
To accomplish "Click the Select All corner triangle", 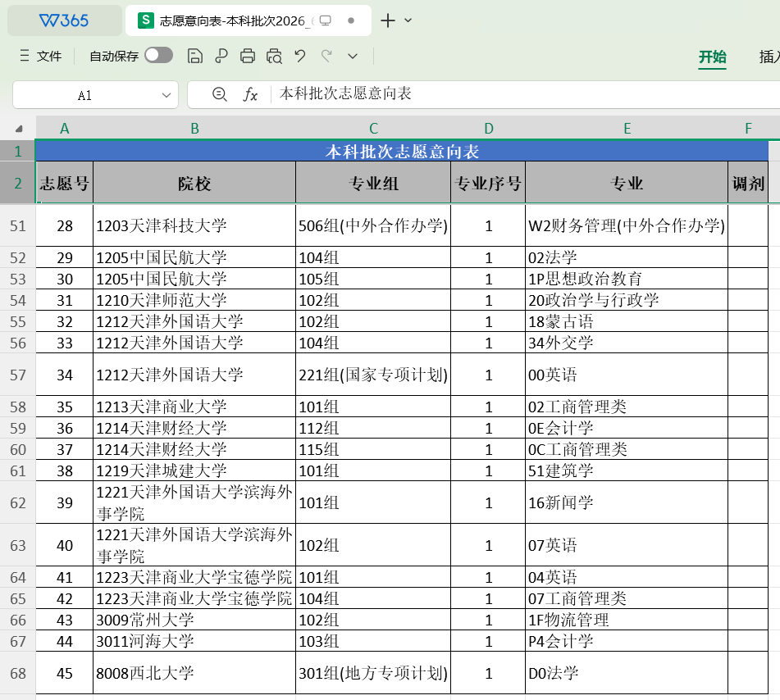I will pyautogui.click(x=18, y=129).
